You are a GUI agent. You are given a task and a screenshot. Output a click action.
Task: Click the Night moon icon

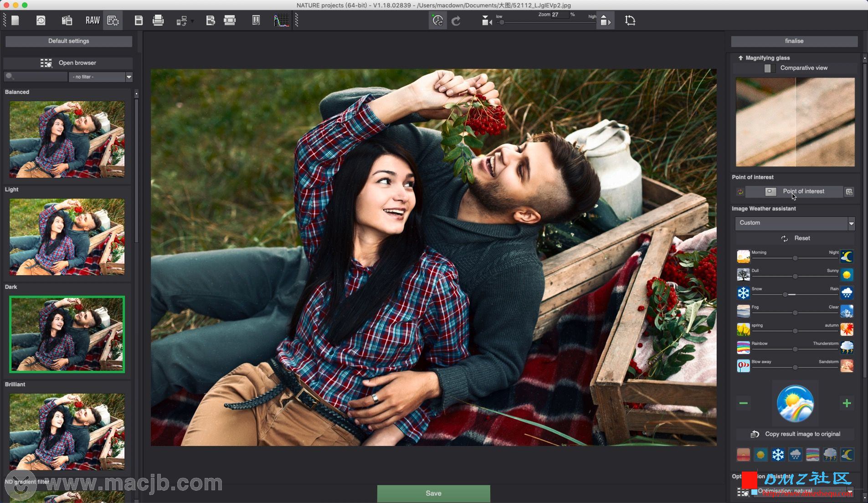tap(847, 257)
